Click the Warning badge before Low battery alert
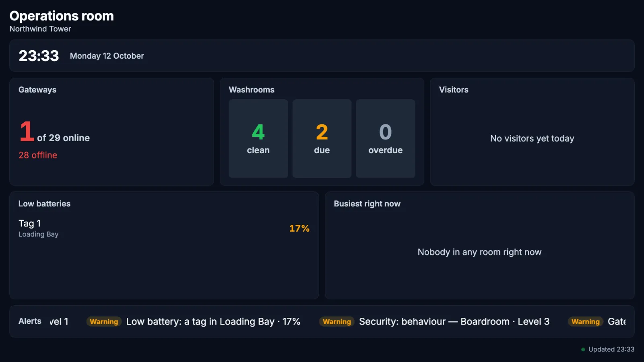 click(x=104, y=321)
